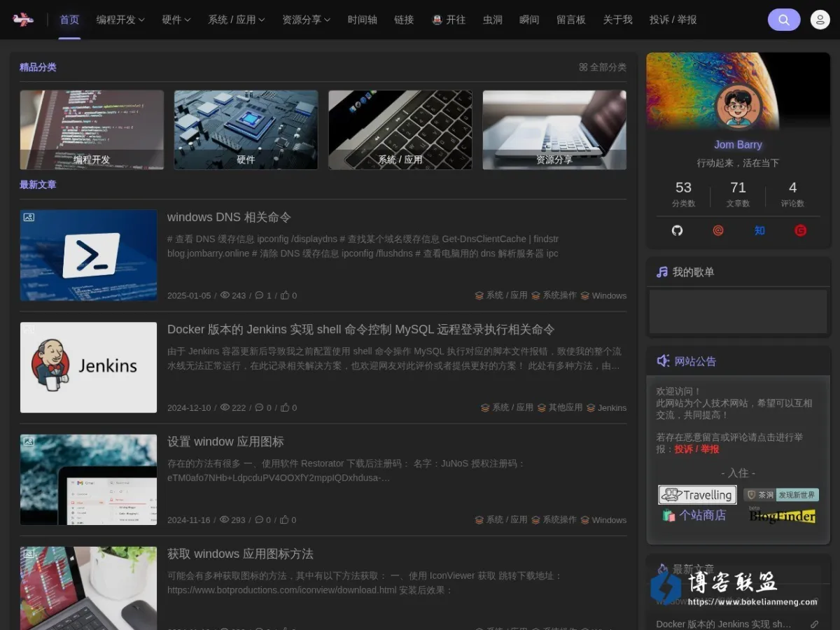Select the 其他应用 tag on the Docker article
This screenshot has width=840, height=630.
(x=560, y=407)
